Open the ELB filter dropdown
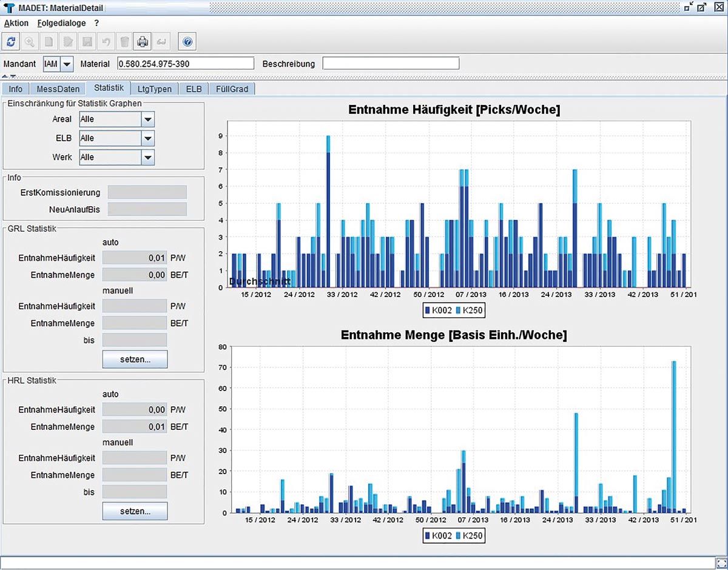The width and height of the screenshot is (728, 570). coord(147,138)
